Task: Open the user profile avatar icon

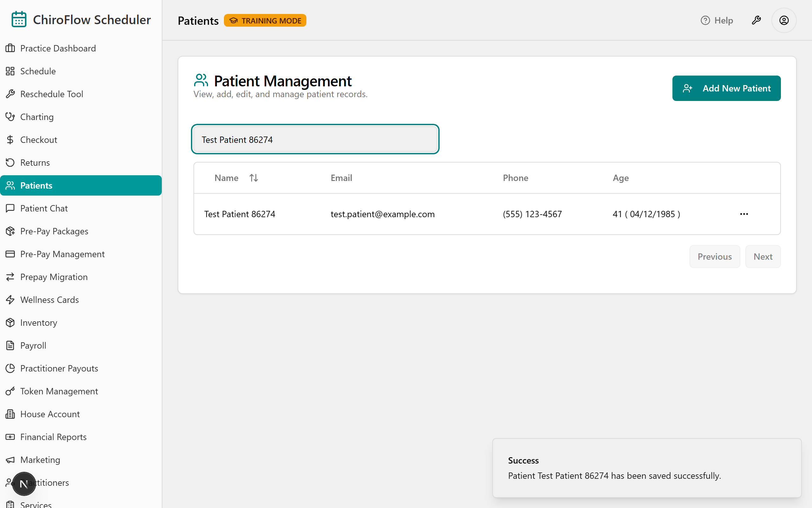Action: pos(784,20)
